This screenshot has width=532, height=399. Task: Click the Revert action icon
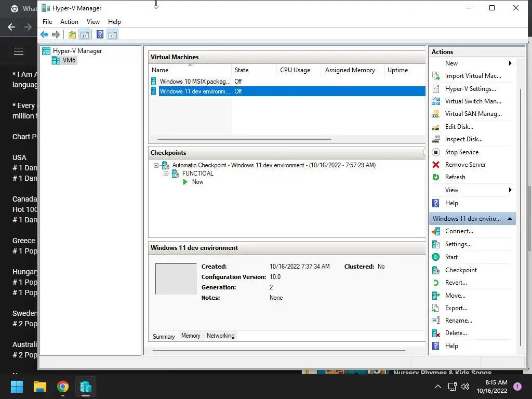point(436,282)
